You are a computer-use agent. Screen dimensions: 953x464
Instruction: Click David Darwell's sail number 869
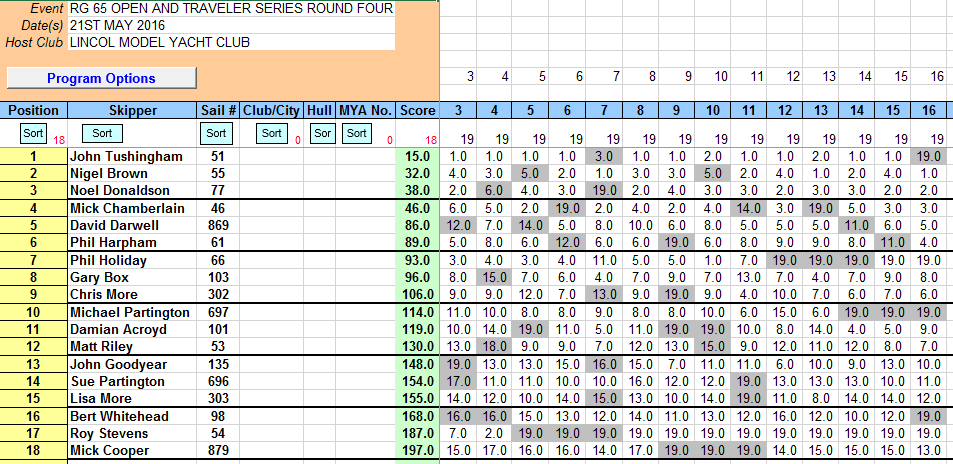pyautogui.click(x=217, y=226)
